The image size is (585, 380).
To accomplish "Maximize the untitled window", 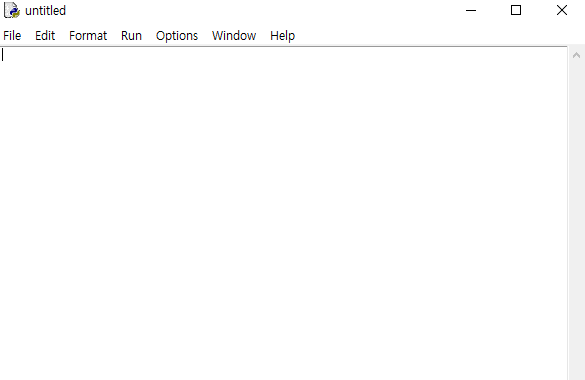I will pyautogui.click(x=516, y=10).
